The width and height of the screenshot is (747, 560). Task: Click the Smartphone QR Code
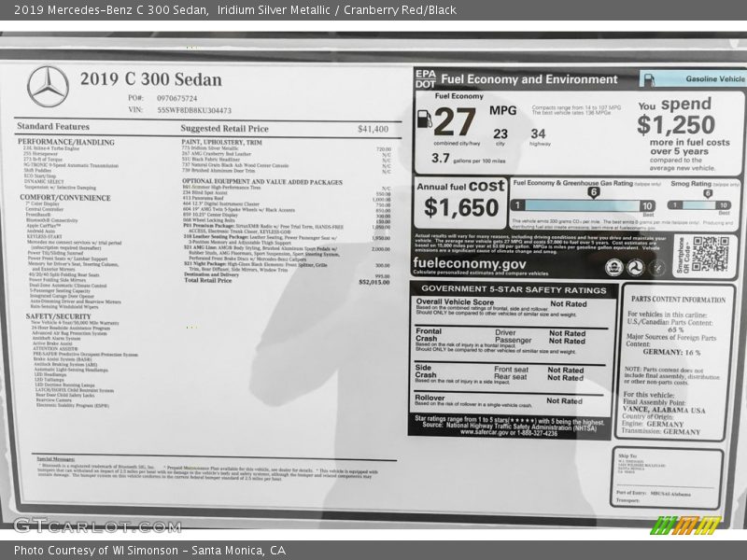pyautogui.click(x=711, y=254)
